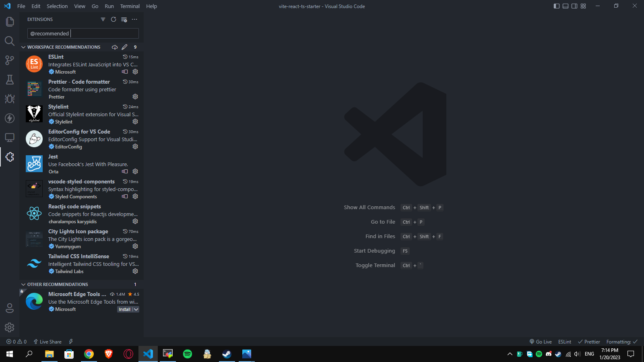Screen dimensions: 644x362
Task: Open manage gear for Jest extension
Action: click(x=135, y=171)
